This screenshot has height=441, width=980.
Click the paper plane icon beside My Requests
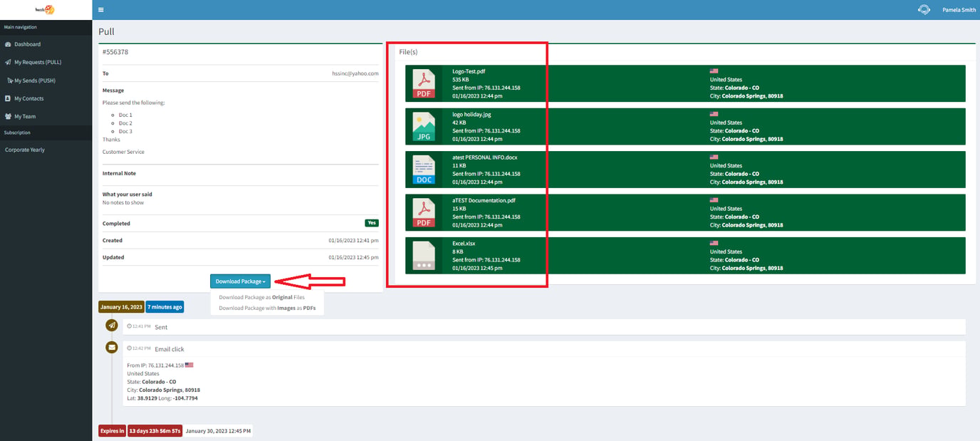tap(8, 62)
